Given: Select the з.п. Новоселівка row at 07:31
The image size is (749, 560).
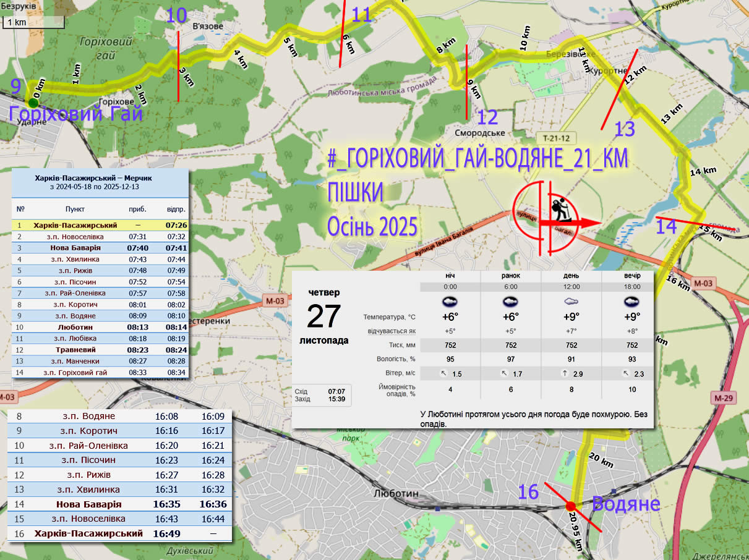Looking at the screenshot, I should (x=101, y=237).
